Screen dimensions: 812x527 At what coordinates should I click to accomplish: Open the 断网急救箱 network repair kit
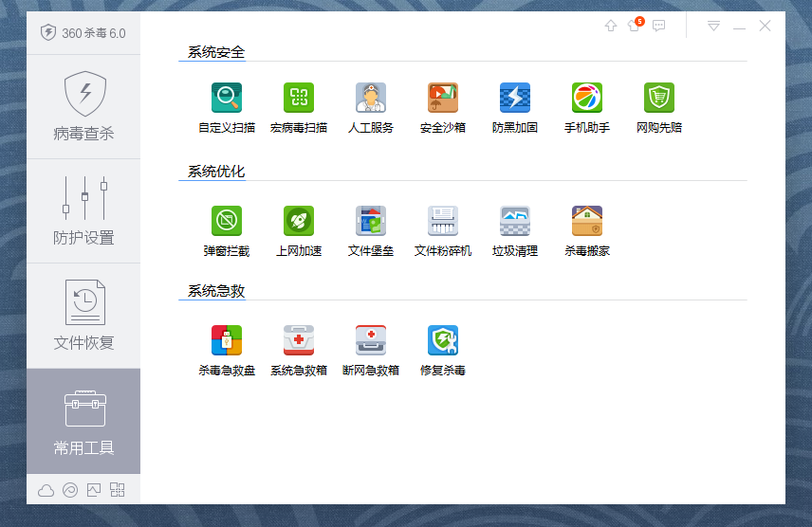(x=370, y=351)
